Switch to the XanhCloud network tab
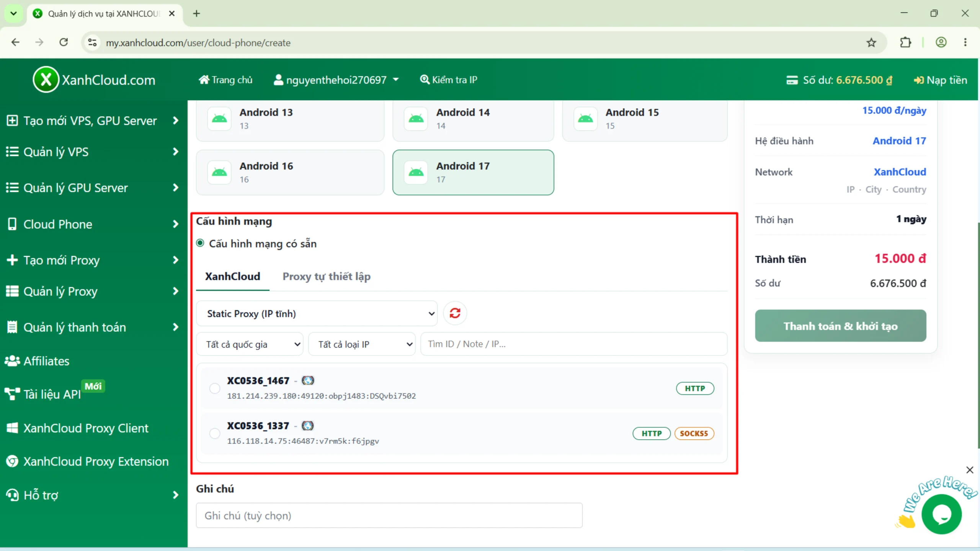The width and height of the screenshot is (980, 551). pyautogui.click(x=233, y=276)
